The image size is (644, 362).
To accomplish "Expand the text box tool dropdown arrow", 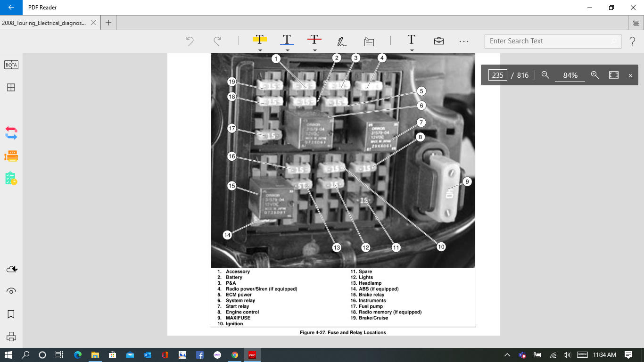I will (412, 50).
